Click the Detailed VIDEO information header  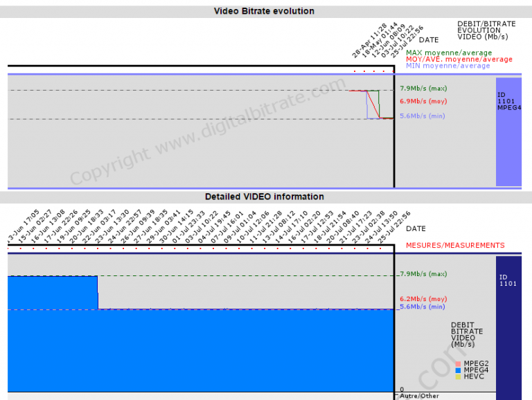point(264,197)
